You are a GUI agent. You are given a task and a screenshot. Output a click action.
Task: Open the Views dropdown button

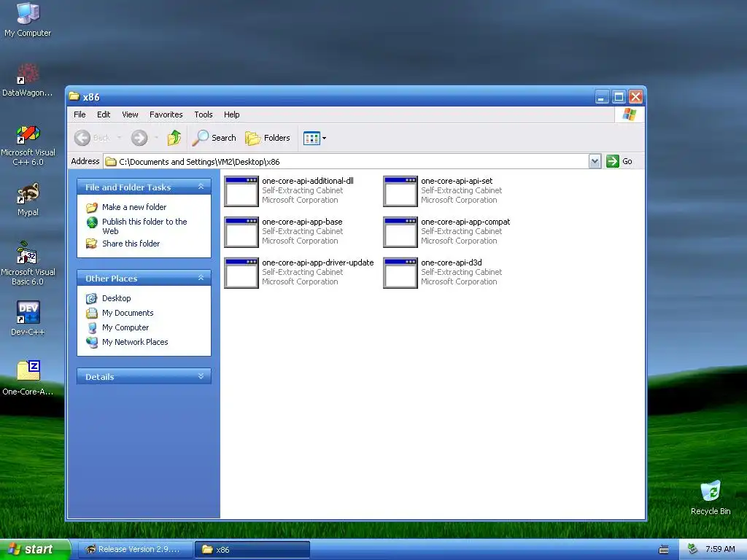(315, 138)
